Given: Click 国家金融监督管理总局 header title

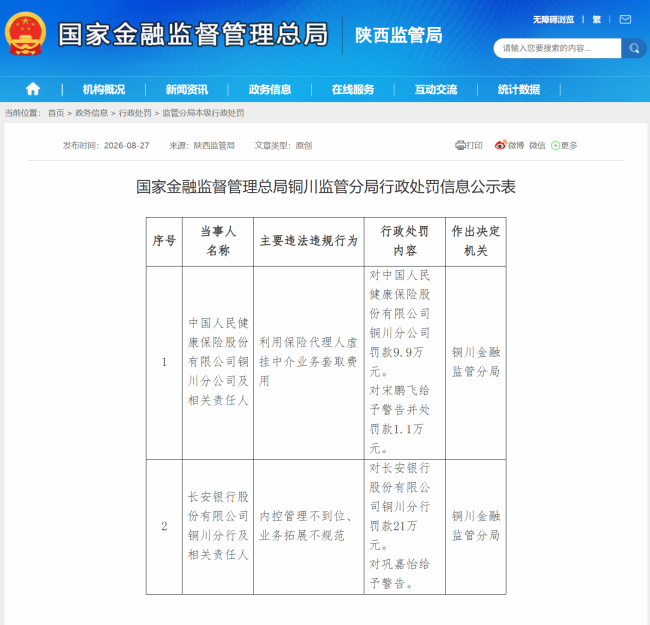Looking at the screenshot, I should pyautogui.click(x=193, y=34).
